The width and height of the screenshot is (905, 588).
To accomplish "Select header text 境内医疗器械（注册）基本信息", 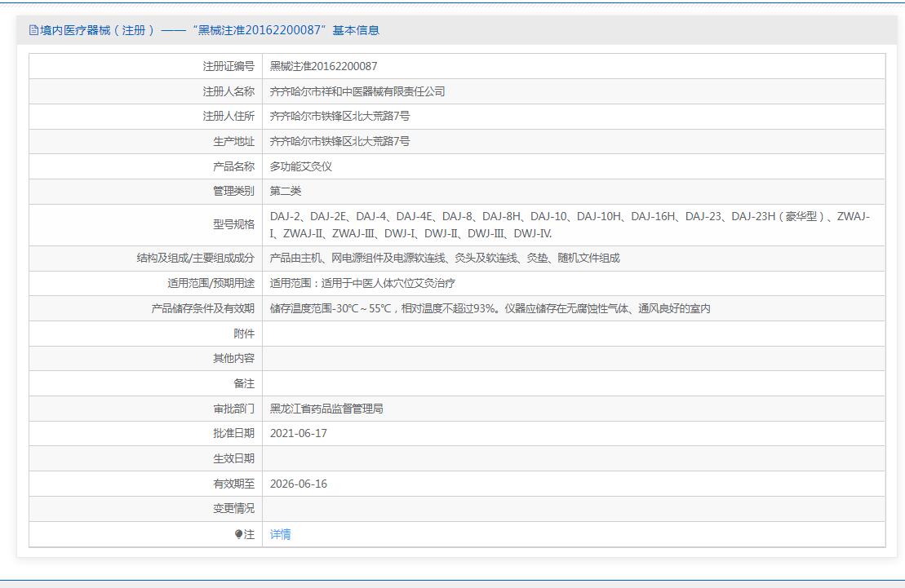I will click(204, 30).
